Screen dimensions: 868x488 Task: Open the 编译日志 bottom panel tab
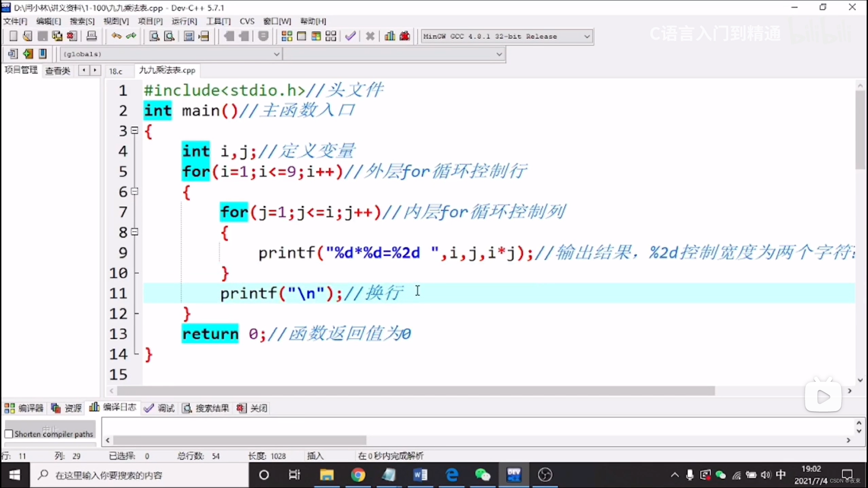coord(113,408)
